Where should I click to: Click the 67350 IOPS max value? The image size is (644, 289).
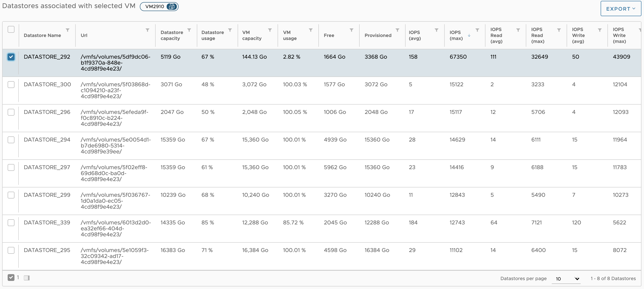(x=458, y=57)
